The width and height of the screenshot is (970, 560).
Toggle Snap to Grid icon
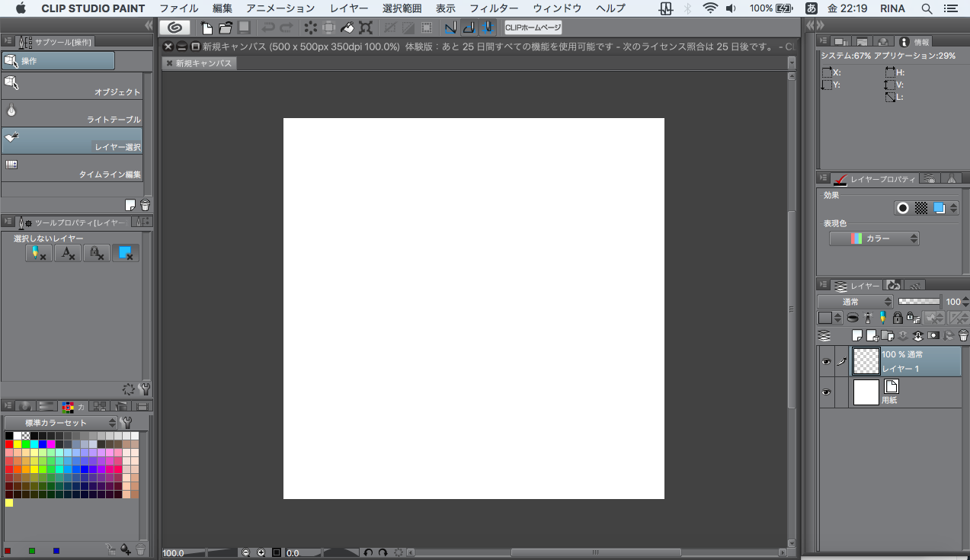(487, 27)
